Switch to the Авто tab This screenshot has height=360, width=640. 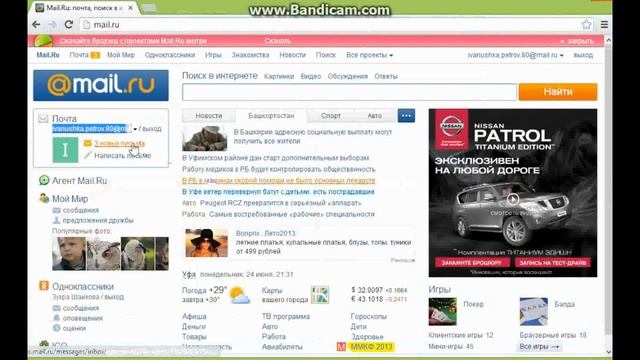[374, 116]
